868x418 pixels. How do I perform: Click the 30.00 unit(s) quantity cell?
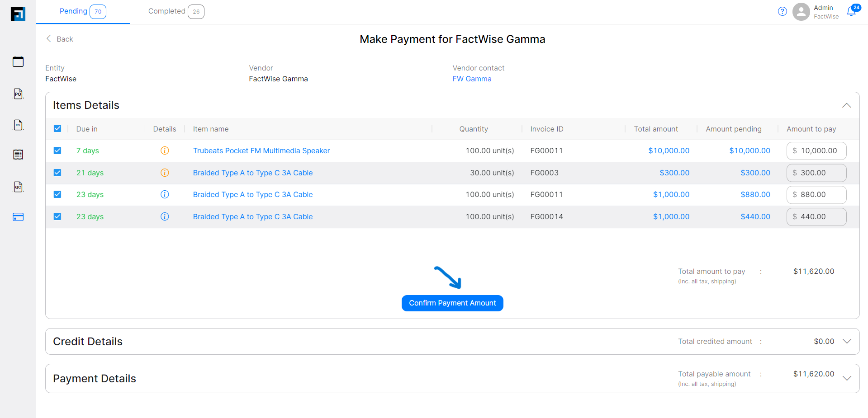(492, 173)
